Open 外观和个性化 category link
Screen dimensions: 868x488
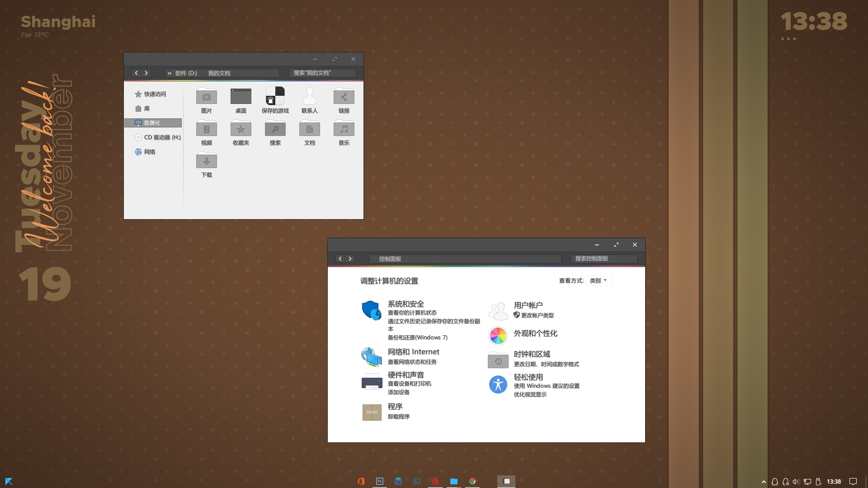click(535, 333)
